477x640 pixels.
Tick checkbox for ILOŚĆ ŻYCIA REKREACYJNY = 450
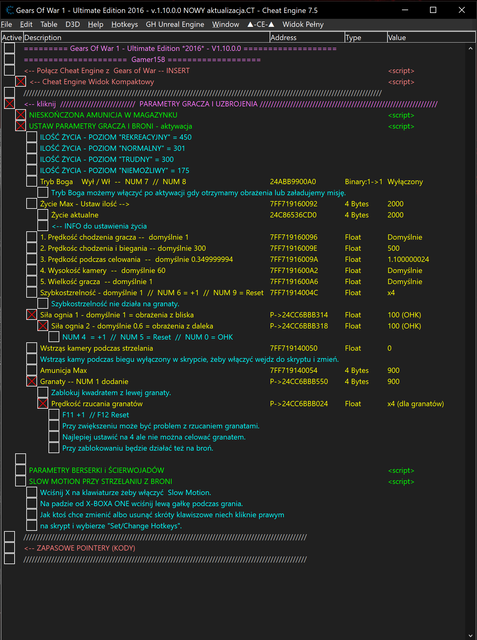(31, 137)
